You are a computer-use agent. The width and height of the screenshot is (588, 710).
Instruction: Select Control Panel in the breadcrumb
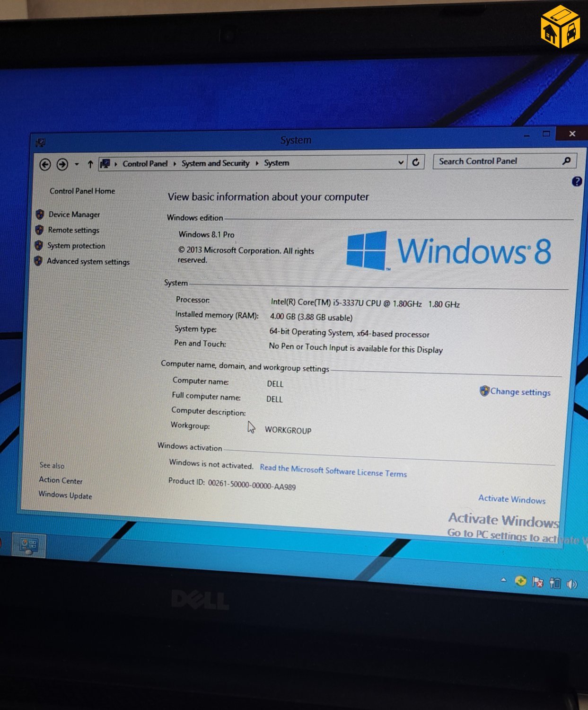(145, 164)
